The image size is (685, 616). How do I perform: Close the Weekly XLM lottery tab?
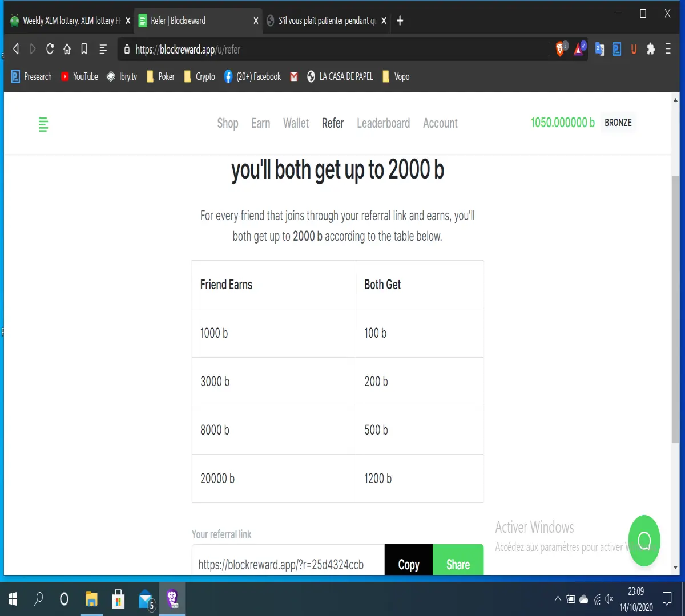pyautogui.click(x=128, y=21)
